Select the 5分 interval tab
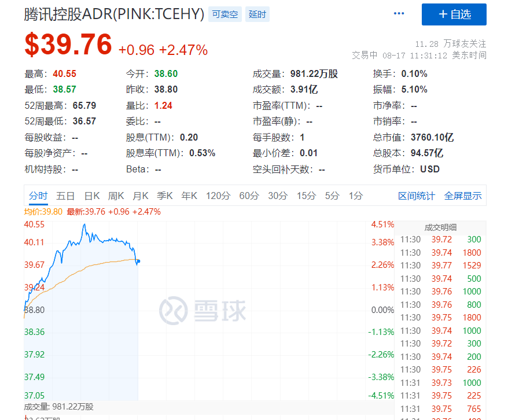Image resolution: width=508 pixels, height=420 pixels. 333,196
